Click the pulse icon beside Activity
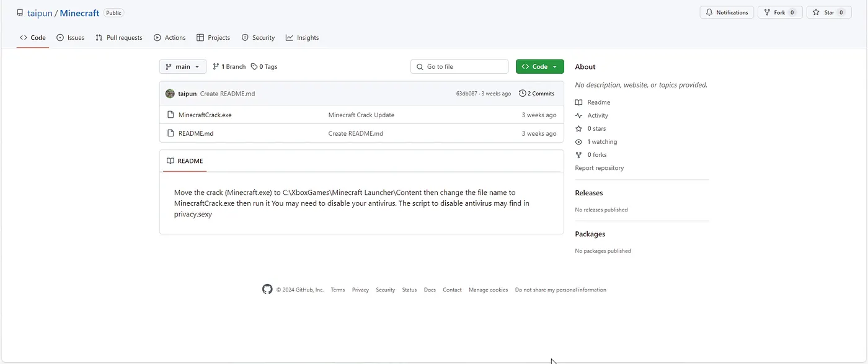868x364 pixels. click(x=579, y=115)
